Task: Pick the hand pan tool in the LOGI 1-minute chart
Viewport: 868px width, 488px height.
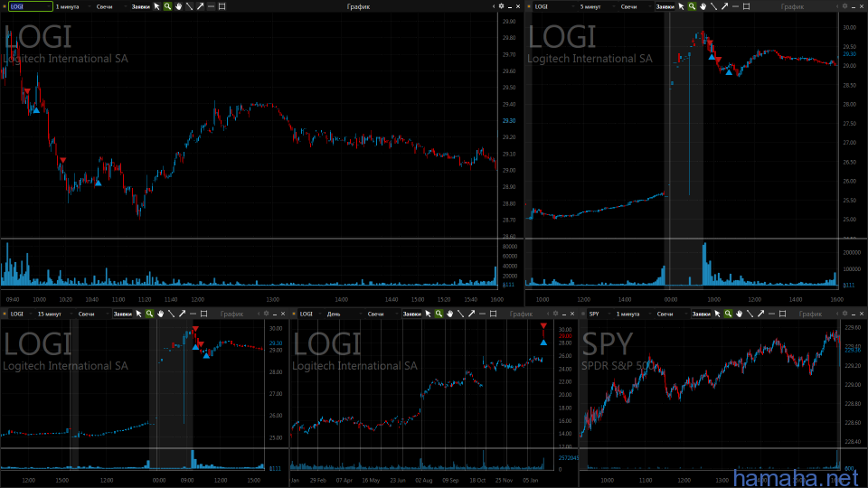Action: pyautogui.click(x=178, y=6)
